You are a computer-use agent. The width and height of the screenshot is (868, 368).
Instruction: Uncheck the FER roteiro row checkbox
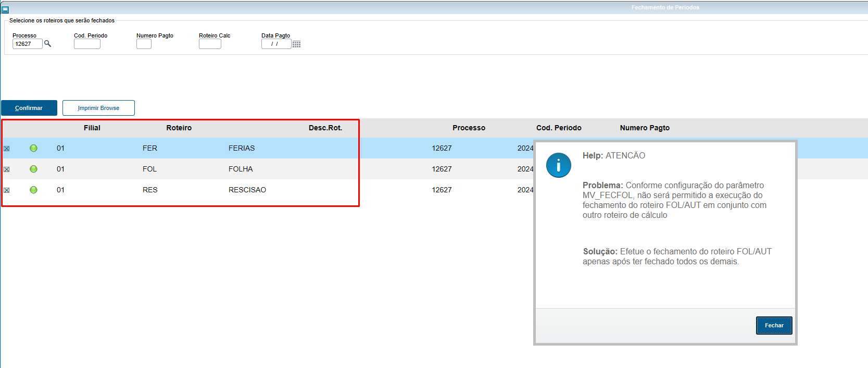pyautogui.click(x=7, y=149)
